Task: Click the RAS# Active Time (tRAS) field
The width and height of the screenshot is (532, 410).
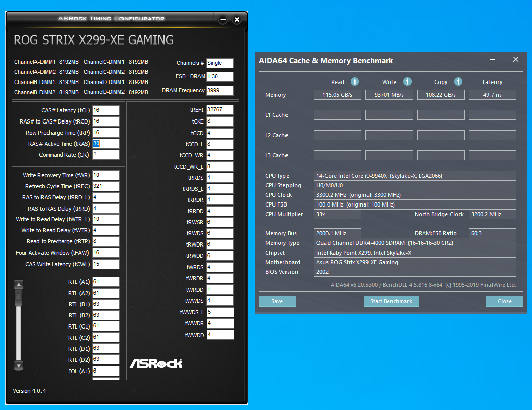Action: (106, 144)
